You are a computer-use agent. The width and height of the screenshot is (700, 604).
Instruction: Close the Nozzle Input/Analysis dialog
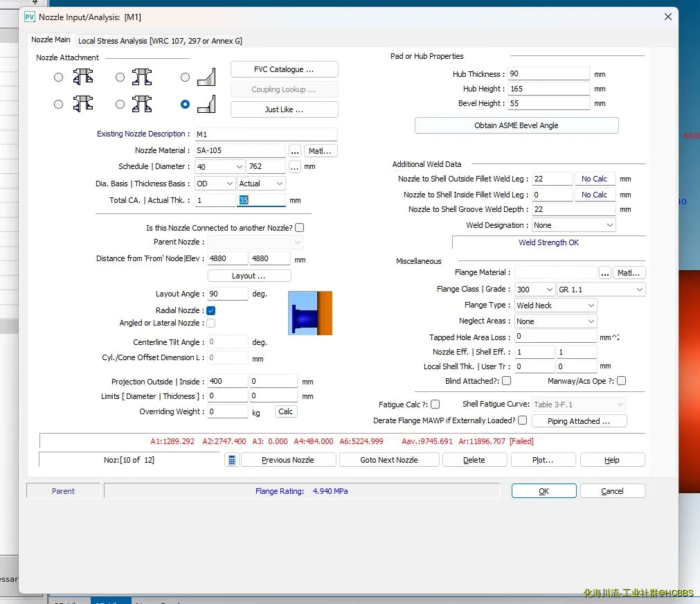(x=668, y=17)
